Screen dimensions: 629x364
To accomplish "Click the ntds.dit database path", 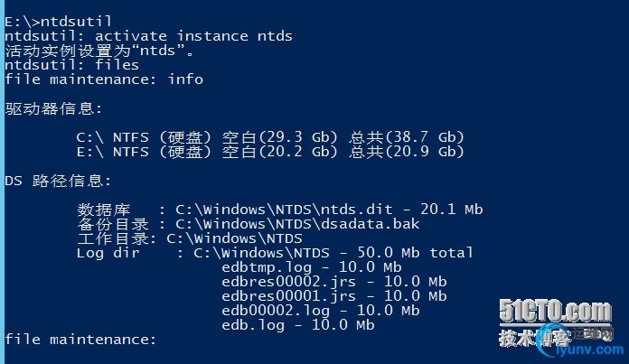I will tap(329, 210).
